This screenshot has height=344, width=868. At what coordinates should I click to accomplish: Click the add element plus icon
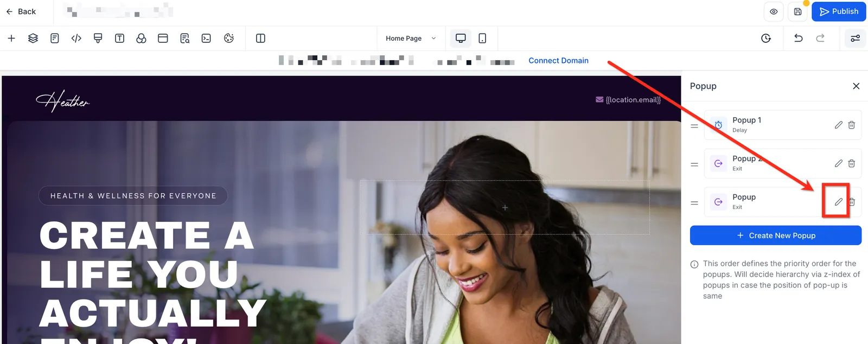(11, 38)
